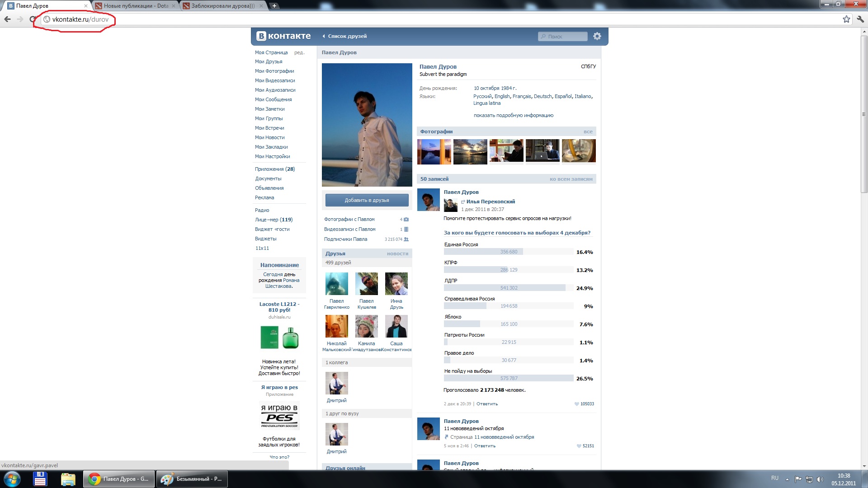The height and width of the screenshot is (488, 868).
Task: Open Мои Настройки in left menu
Action: [x=273, y=157]
